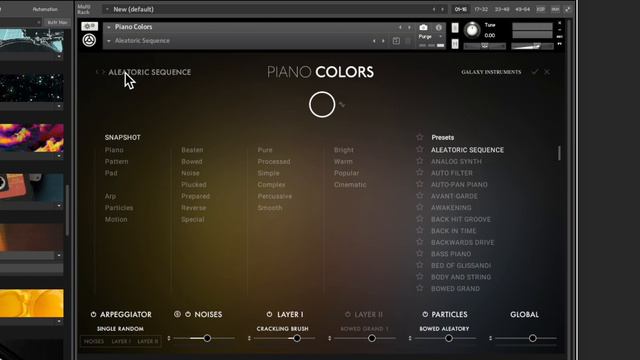Screen dimensions: 640x360
Task: Click the round S icon left of Noises
Action: pos(177,314)
